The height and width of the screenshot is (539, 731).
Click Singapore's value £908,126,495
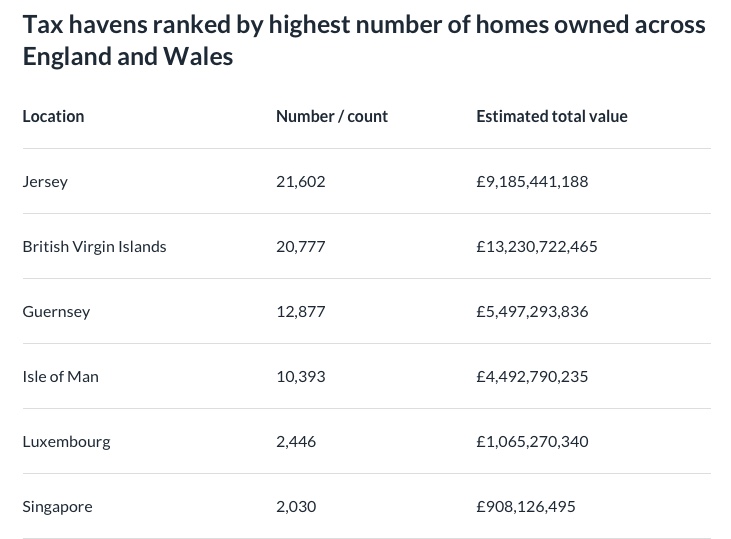(x=526, y=506)
